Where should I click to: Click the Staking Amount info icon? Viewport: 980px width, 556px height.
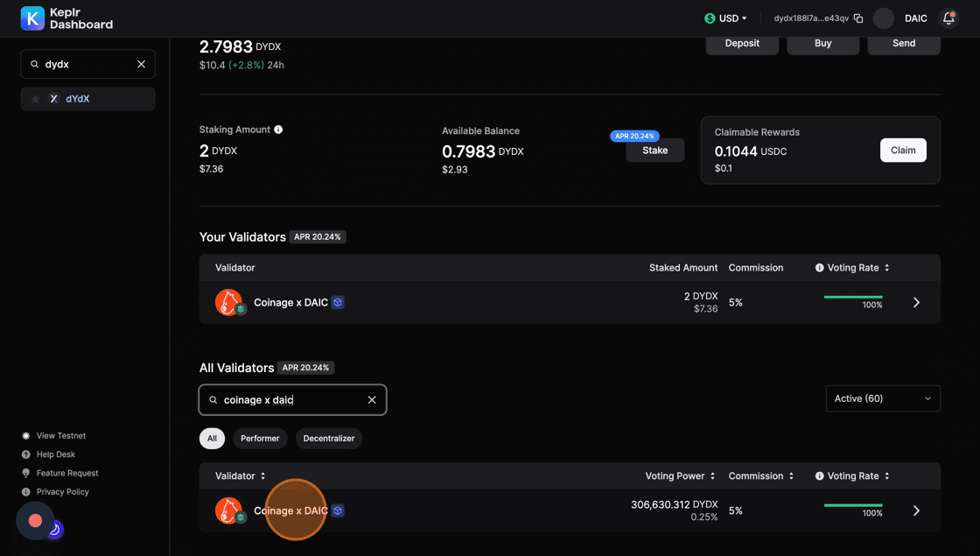pos(278,130)
